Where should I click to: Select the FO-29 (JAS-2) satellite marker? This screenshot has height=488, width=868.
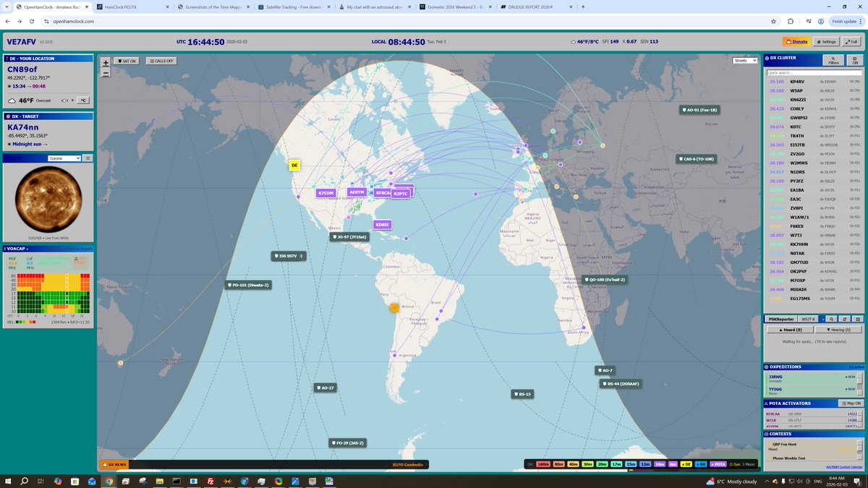[347, 442]
